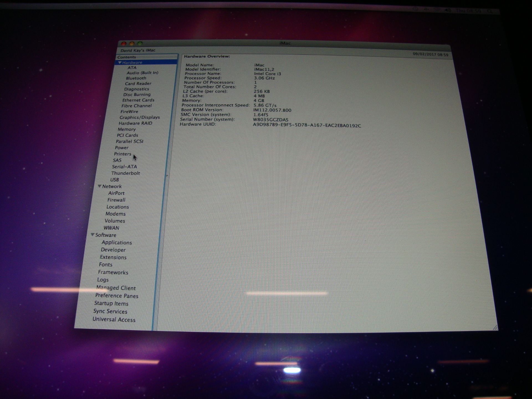This screenshot has height=399, width=532.
Task: Click the SMC version 1.64f5
Action: click(261, 115)
